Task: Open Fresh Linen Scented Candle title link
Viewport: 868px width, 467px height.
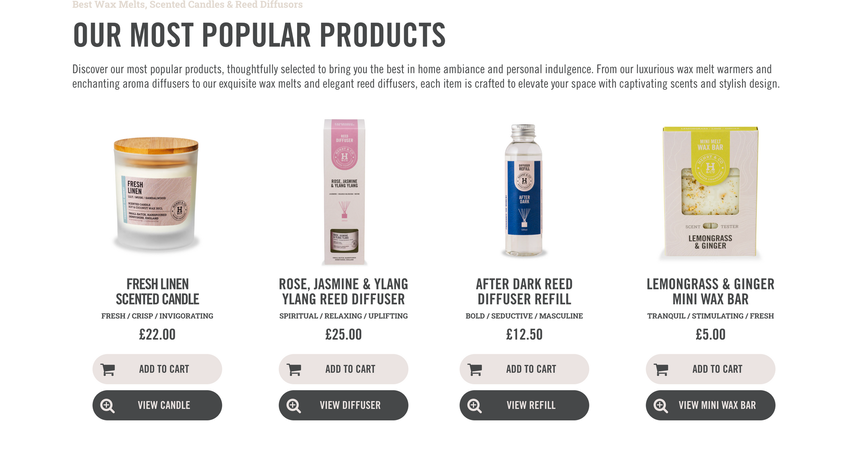Action: pos(157,292)
